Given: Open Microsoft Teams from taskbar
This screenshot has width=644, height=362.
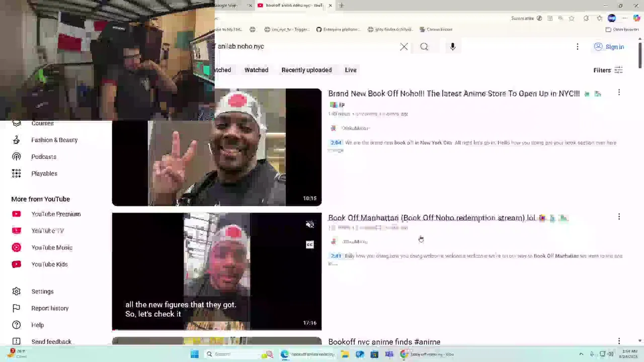Looking at the screenshot, I should coord(389,354).
